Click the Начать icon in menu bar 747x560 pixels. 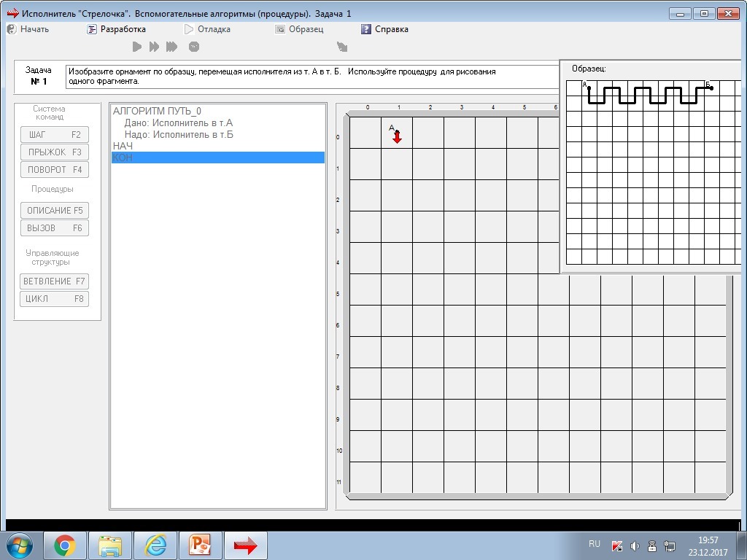12,29
